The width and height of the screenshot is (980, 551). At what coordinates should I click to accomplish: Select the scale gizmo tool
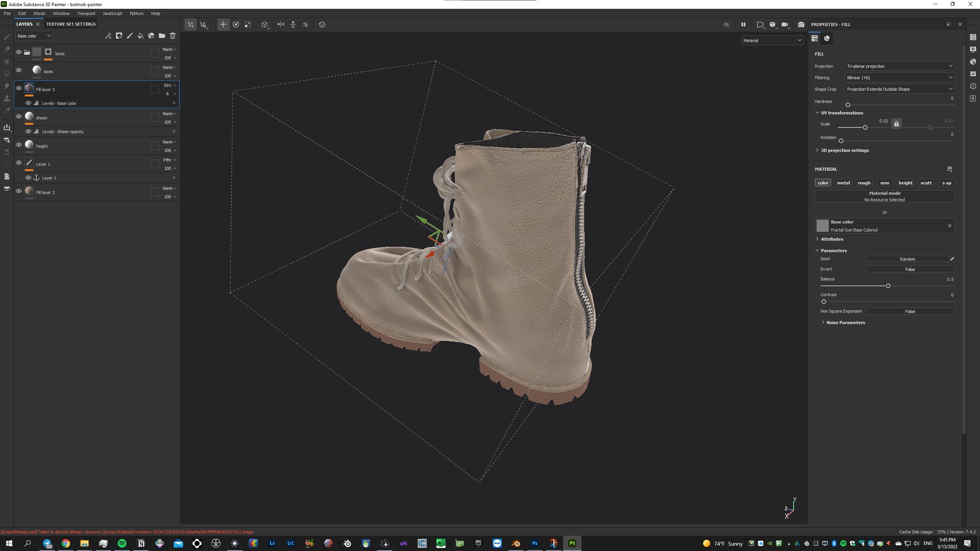[x=248, y=24]
